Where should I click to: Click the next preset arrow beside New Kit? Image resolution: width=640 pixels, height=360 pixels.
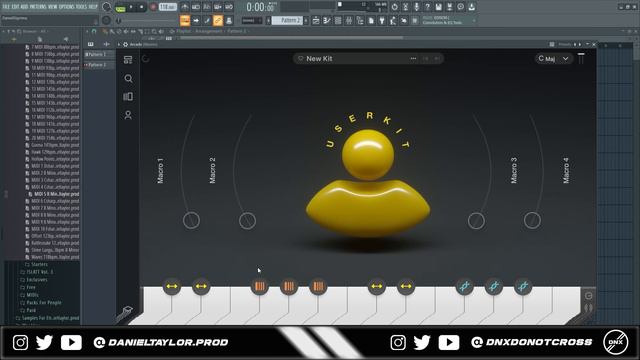pos(437,59)
